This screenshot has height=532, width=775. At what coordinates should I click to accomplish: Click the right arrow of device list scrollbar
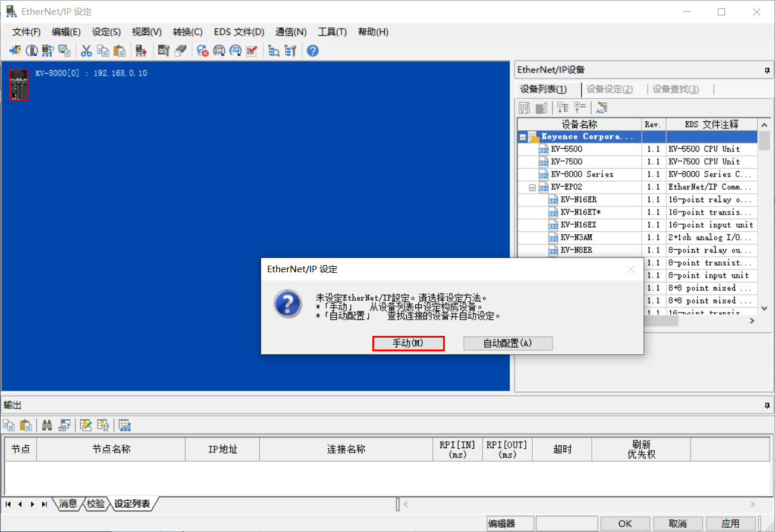[752, 320]
